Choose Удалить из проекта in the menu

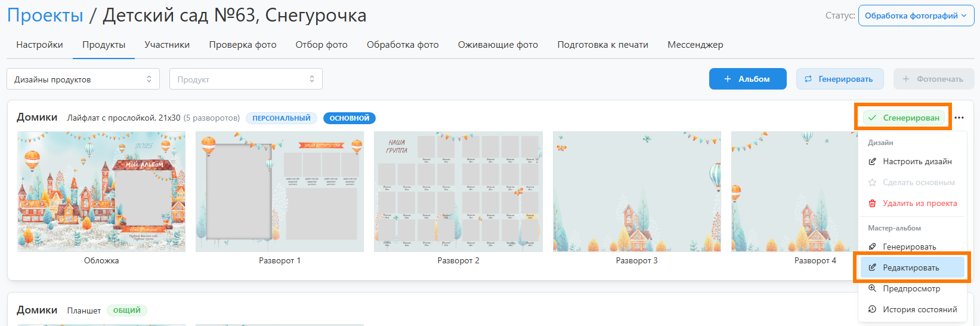point(919,204)
